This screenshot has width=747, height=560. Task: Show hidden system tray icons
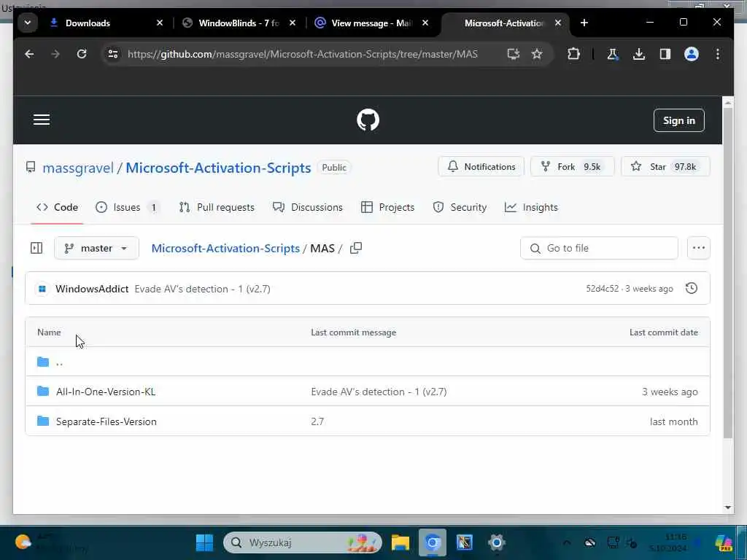(566, 542)
